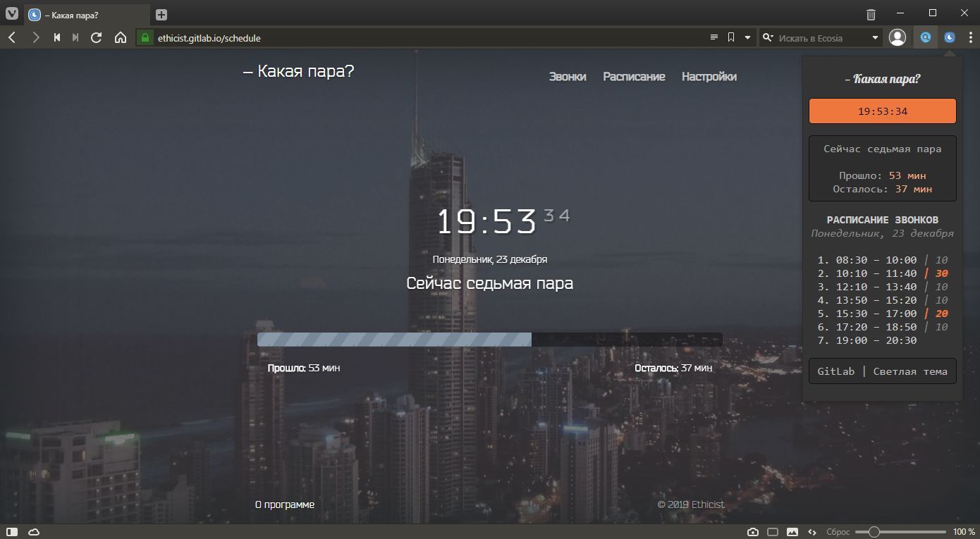Viewport: 980px width, 539px height.
Task: Capture the page with the camera icon
Action: click(x=753, y=531)
